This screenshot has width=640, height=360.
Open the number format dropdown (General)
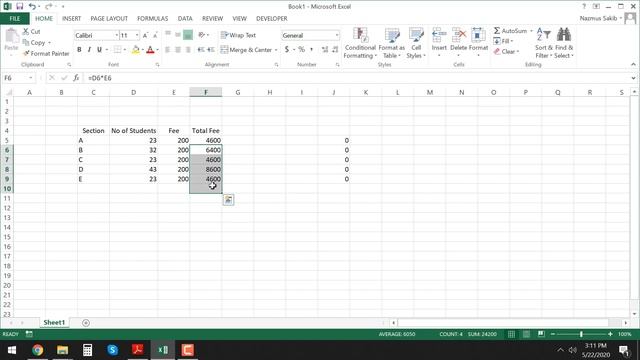[x=337, y=36]
